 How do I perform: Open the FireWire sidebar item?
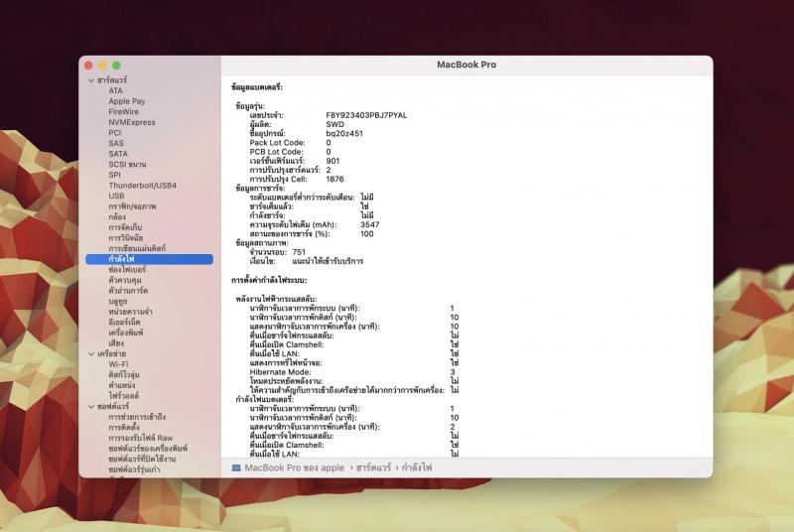pyautogui.click(x=123, y=112)
